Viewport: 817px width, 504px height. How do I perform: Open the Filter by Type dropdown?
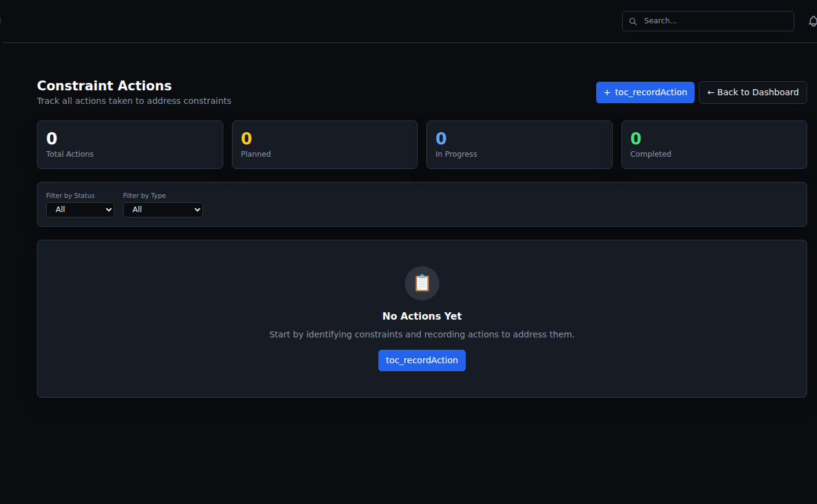point(163,210)
